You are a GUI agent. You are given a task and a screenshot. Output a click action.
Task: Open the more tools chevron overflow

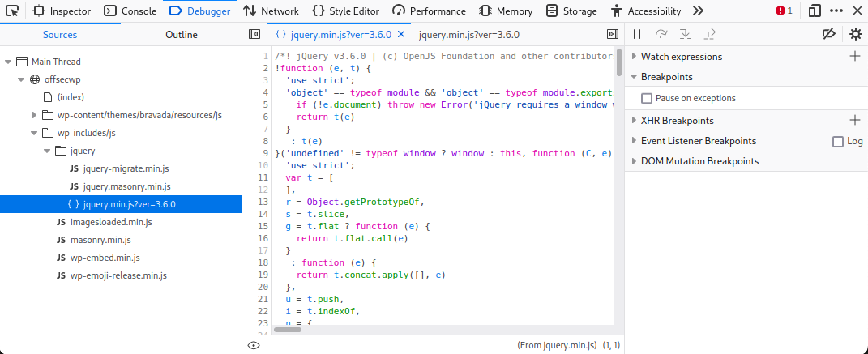698,11
